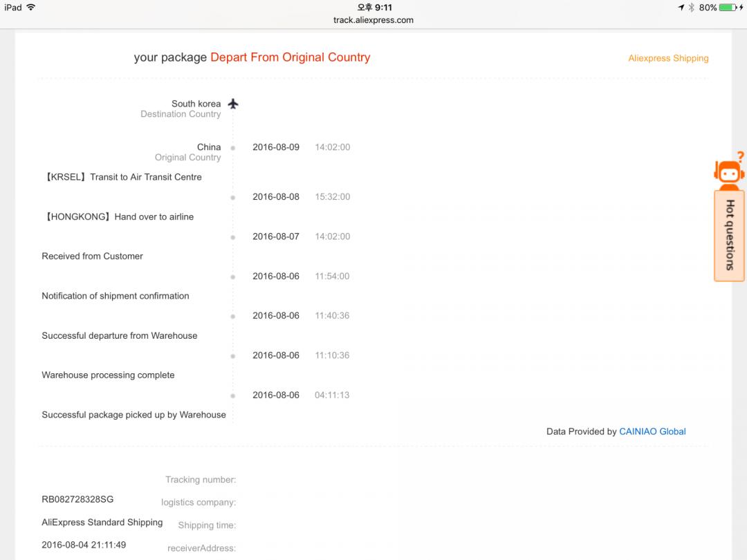Select timeline dot for 2016-08-09 14:02:00
This screenshot has height=560, width=747.
point(233,148)
